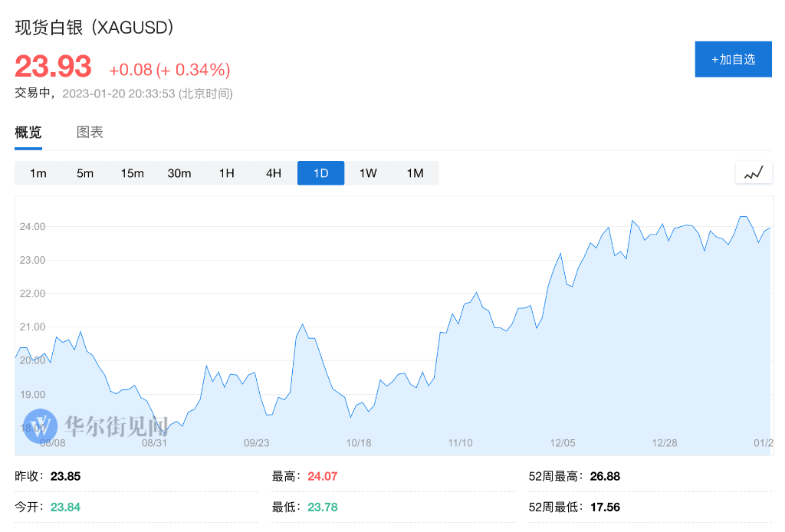785x532 pixels.
Task: Open the 图表 tab
Action: pyautogui.click(x=90, y=133)
